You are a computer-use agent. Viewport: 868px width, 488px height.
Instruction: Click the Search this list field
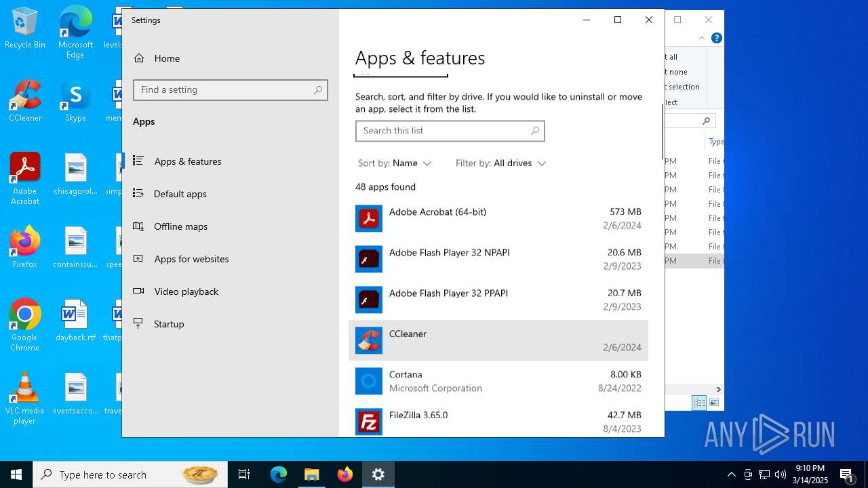click(x=450, y=131)
